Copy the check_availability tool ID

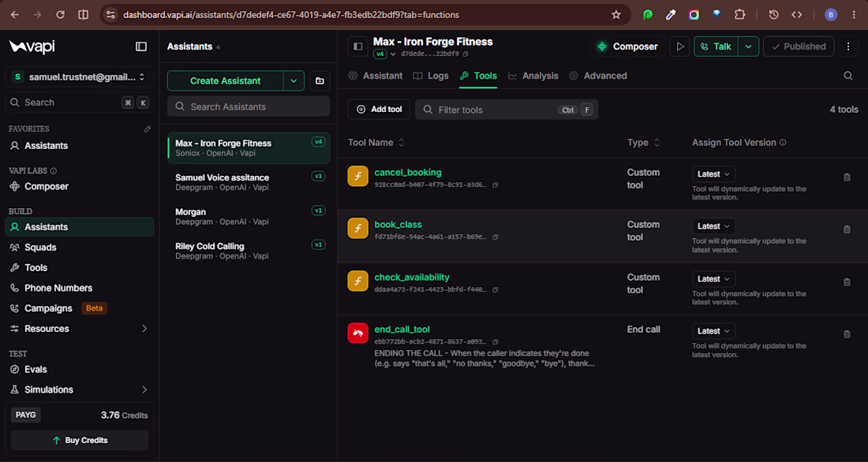pyautogui.click(x=496, y=289)
